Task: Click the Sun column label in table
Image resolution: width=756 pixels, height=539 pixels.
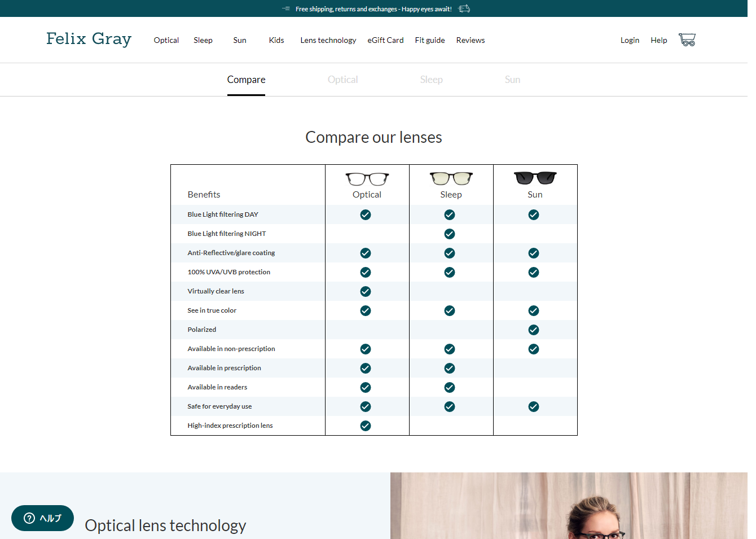Action: [x=535, y=194]
